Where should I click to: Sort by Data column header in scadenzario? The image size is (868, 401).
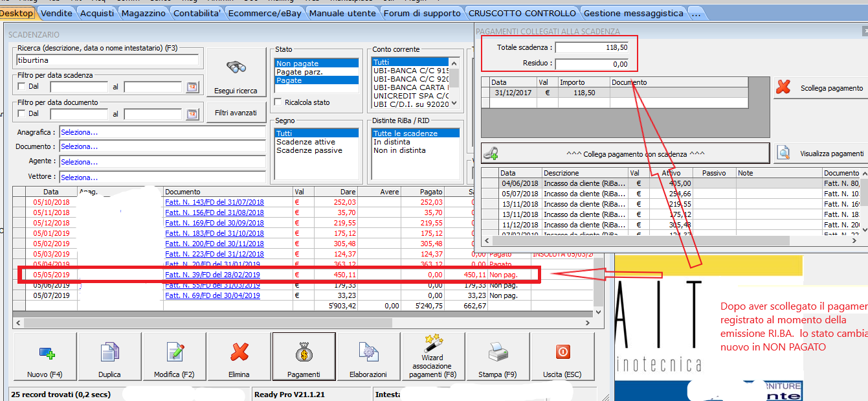tap(51, 192)
